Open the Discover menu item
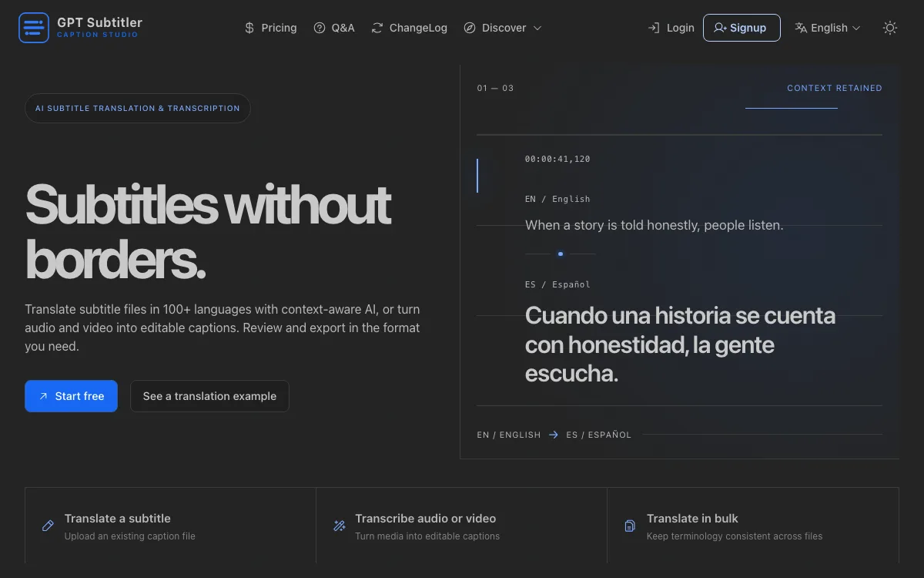Screen dimensions: 924x578 [503, 28]
